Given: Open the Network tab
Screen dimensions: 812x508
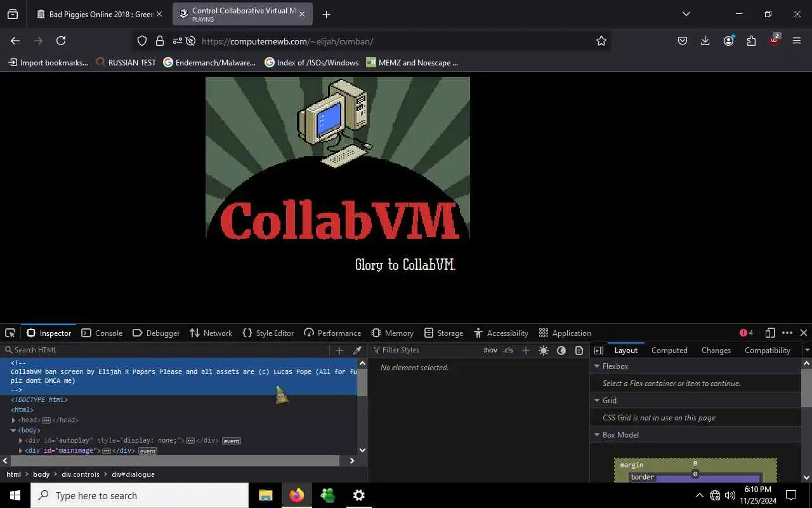Looking at the screenshot, I should pyautogui.click(x=211, y=333).
